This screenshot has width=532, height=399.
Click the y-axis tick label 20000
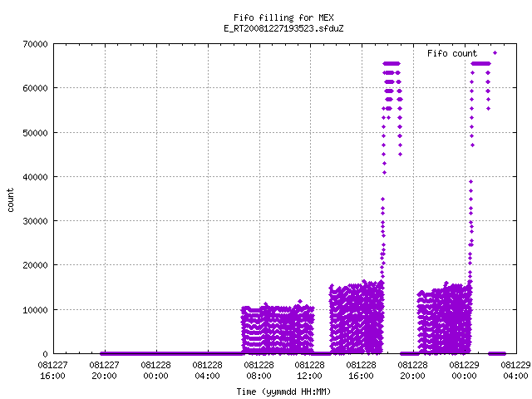click(35, 265)
